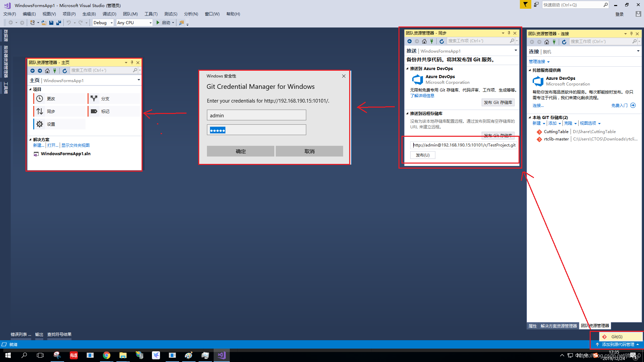Open 团队(M) menu
Screen dimensions: 644x362
[130, 14]
